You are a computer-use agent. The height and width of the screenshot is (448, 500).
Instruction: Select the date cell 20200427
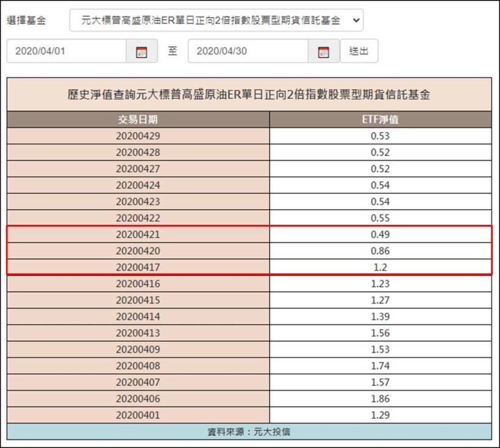tap(138, 169)
